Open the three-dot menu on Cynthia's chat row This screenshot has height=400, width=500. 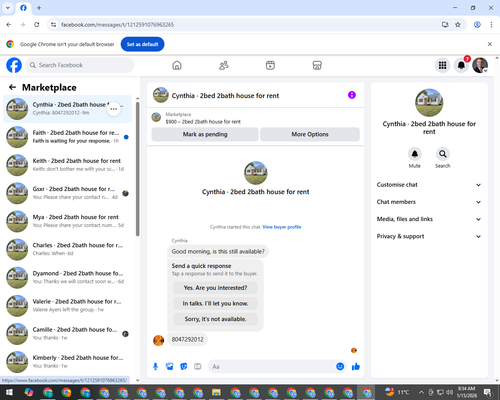click(114, 109)
